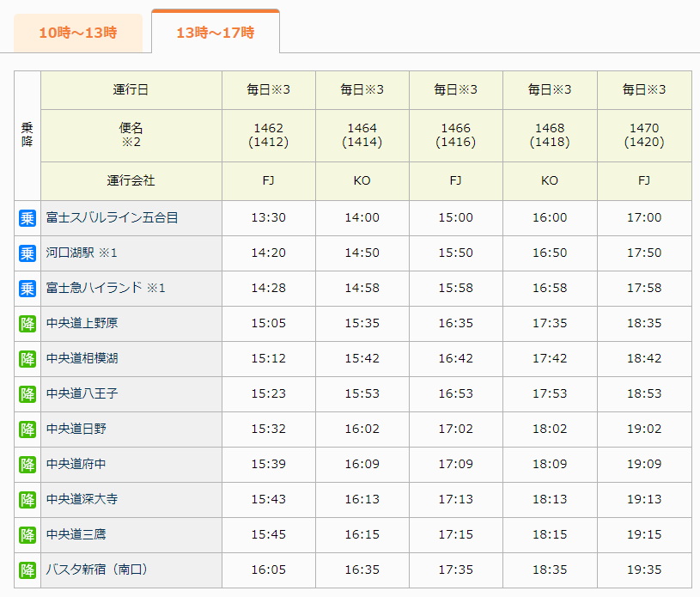Image resolution: width=700 pixels, height=597 pixels.
Task: Click 15:05 at 中央道上野原
Action: [268, 324]
